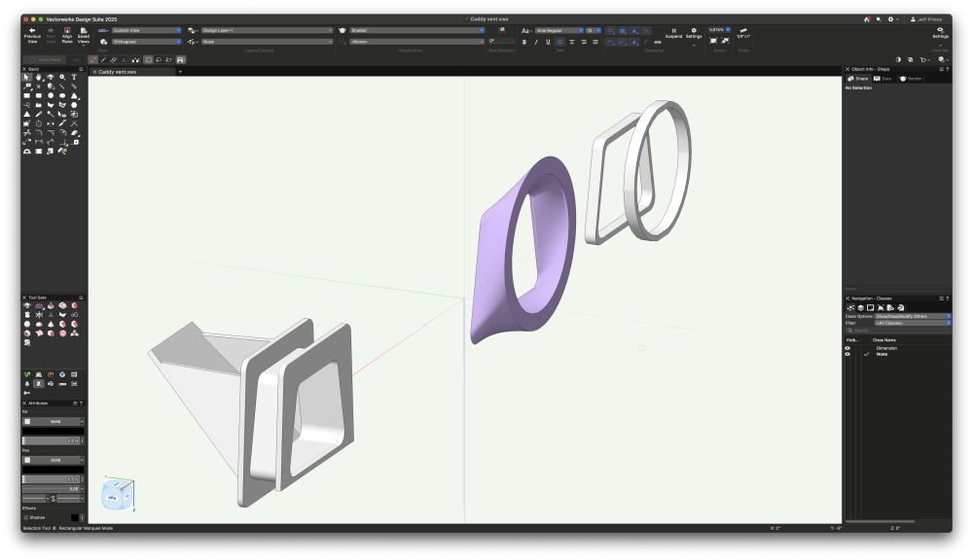Image resolution: width=973 pixels, height=560 pixels.
Task: Click the class Search field
Action: tap(895, 331)
